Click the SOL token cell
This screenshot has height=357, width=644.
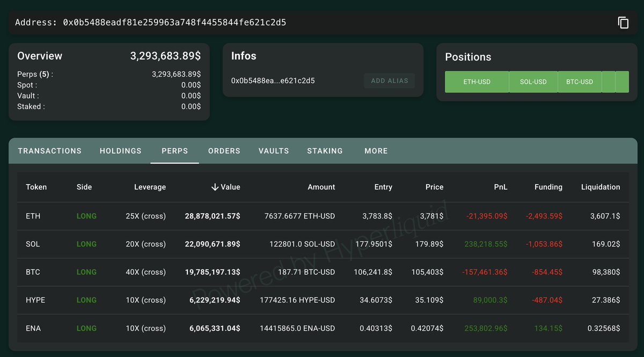click(33, 244)
